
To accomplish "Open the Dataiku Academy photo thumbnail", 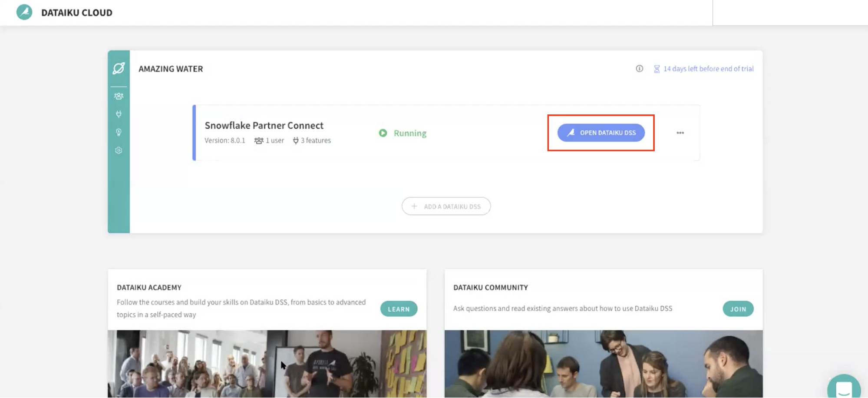I will click(267, 364).
